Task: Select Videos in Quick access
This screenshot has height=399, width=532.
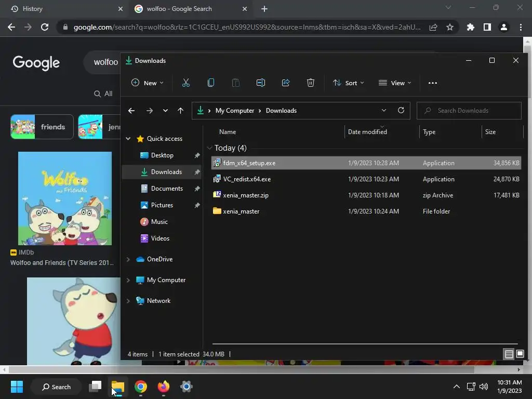Action: [x=161, y=238]
